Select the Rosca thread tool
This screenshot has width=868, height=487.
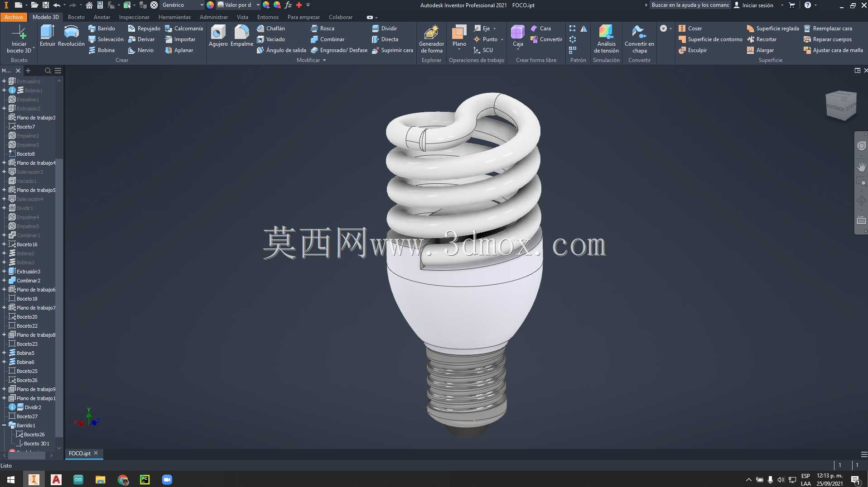tap(323, 28)
